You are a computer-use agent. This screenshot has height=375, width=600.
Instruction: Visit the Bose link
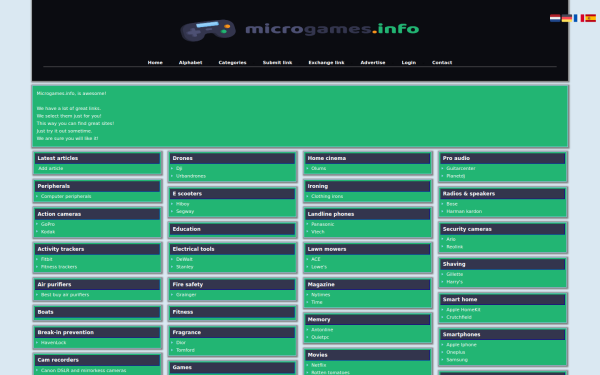click(x=452, y=204)
